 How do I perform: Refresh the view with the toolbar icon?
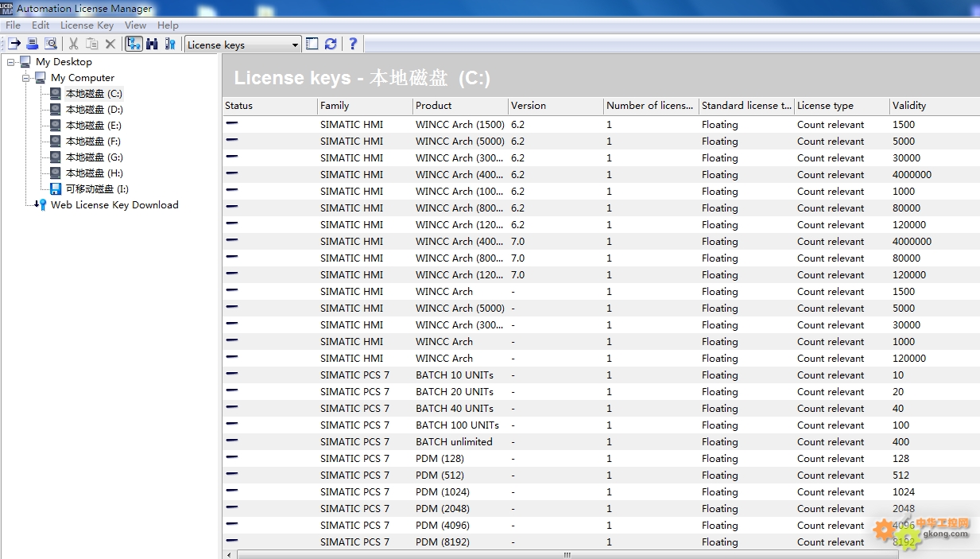331,45
